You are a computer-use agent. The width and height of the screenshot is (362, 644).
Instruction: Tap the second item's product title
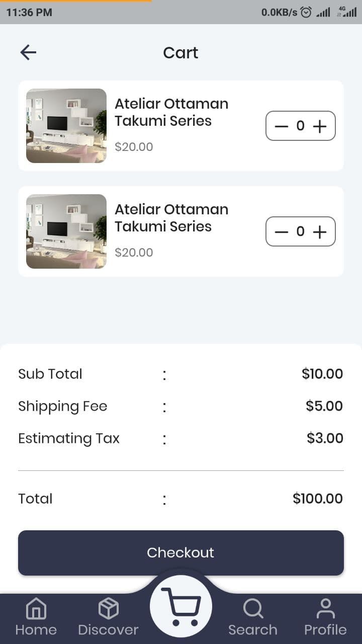(171, 218)
